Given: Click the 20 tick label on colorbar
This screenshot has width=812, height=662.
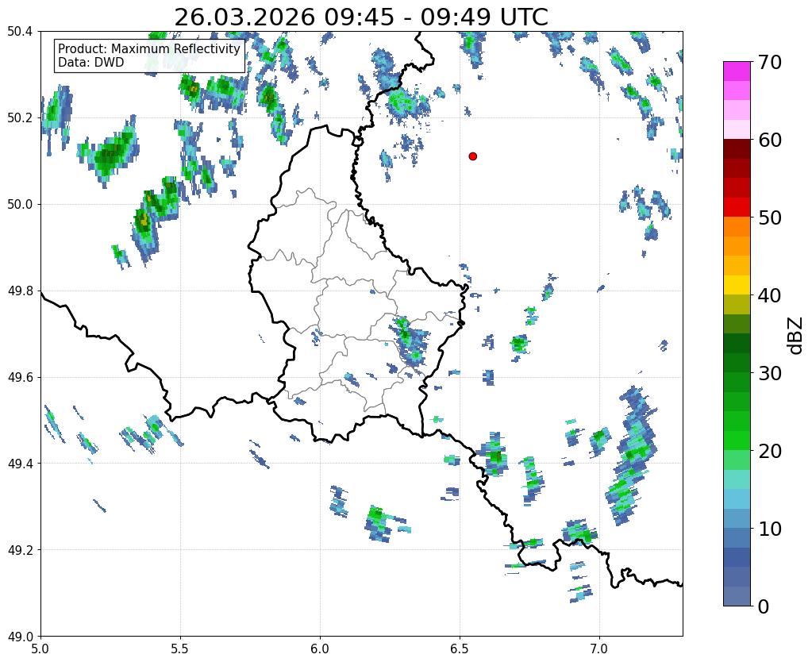Looking at the screenshot, I should (768, 451).
